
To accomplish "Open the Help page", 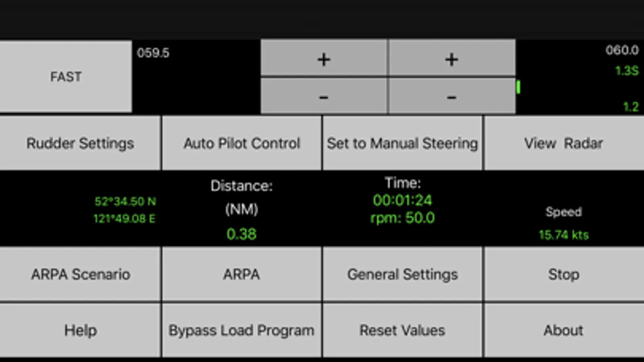I will tap(80, 330).
